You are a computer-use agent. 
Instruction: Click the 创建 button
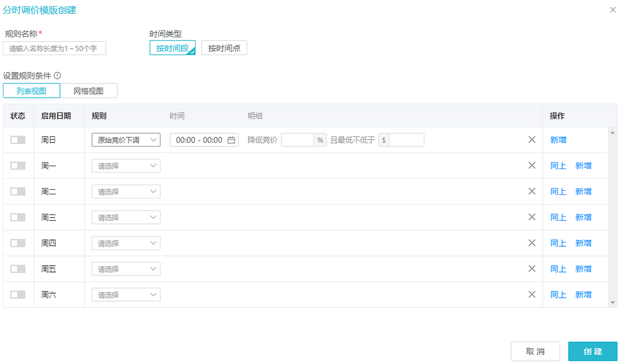[x=592, y=351]
